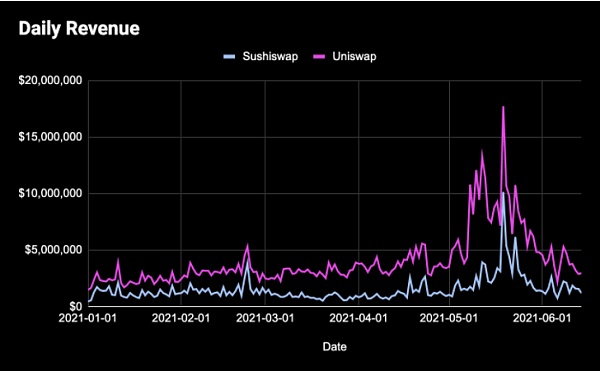Click the $20,000,000 y-axis label
The width and height of the screenshot is (600, 372).
[x=50, y=81]
